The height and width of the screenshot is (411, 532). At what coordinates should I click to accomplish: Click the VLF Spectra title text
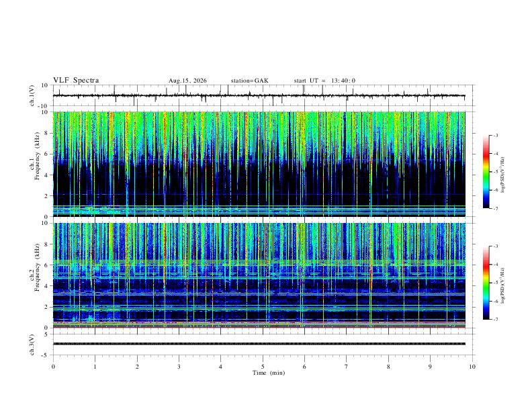(x=76, y=81)
